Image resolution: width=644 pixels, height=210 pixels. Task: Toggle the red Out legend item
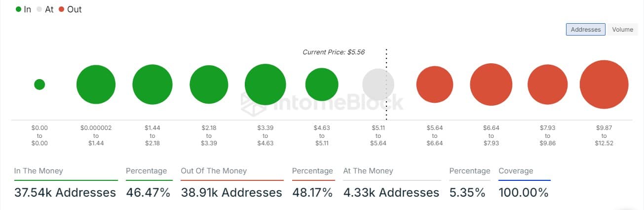click(70, 9)
